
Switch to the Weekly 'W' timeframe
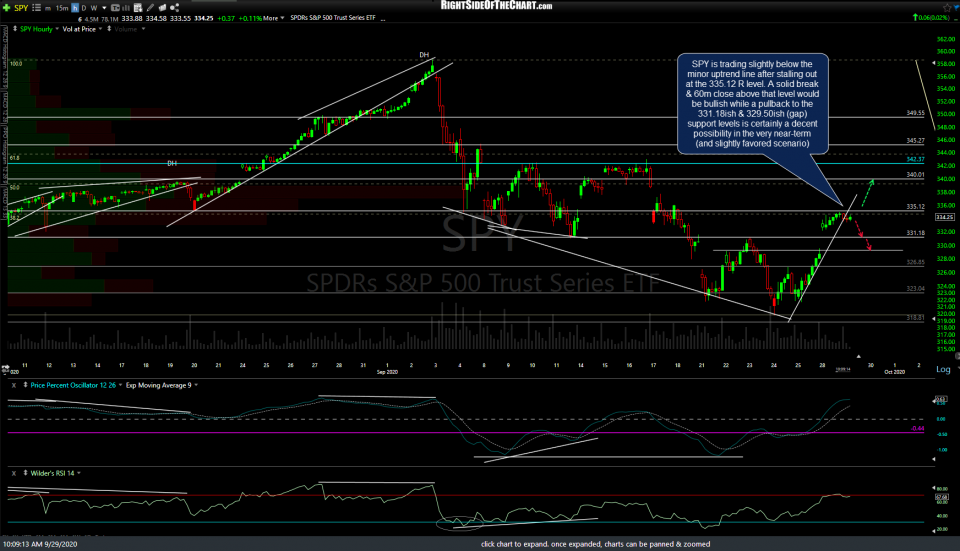(94, 8)
